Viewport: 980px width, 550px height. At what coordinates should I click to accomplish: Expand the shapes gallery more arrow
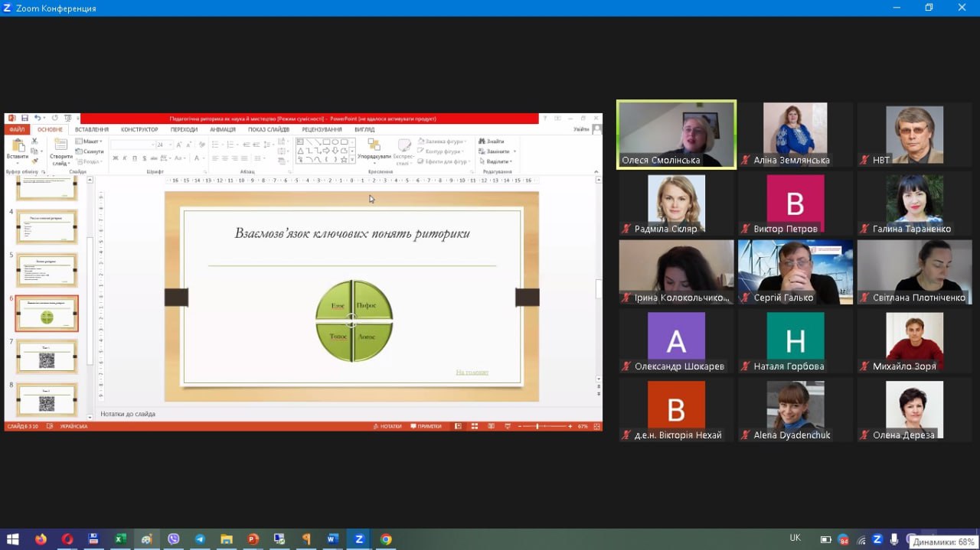[353, 161]
